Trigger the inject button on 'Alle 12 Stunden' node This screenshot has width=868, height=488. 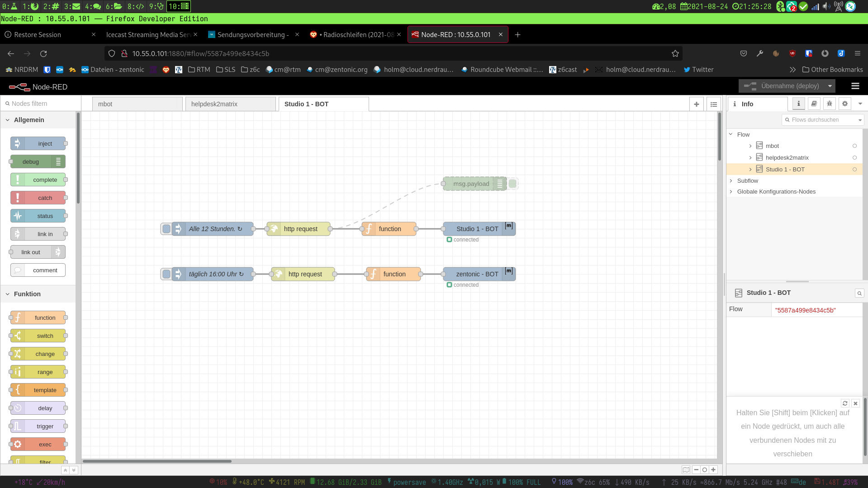pyautogui.click(x=166, y=228)
